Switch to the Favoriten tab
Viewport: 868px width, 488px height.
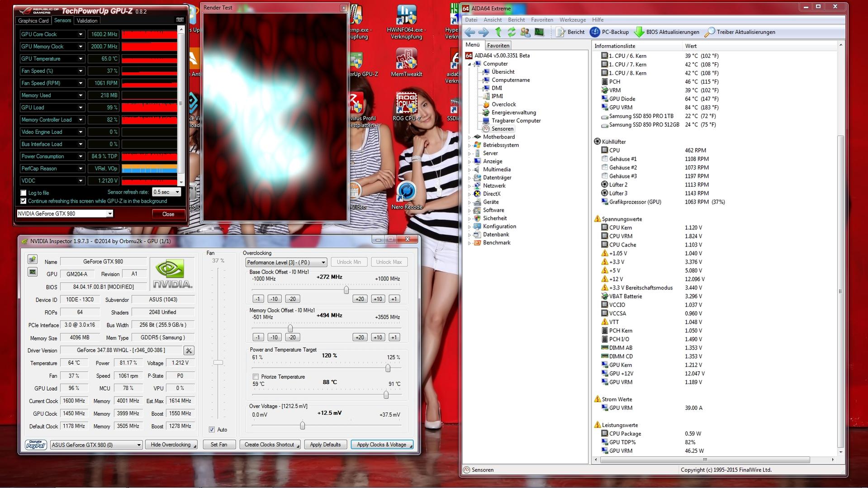(498, 46)
